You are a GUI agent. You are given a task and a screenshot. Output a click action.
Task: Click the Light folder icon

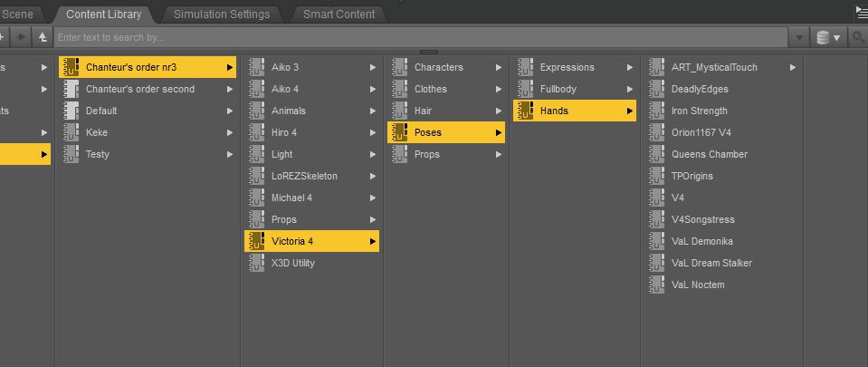tap(257, 154)
